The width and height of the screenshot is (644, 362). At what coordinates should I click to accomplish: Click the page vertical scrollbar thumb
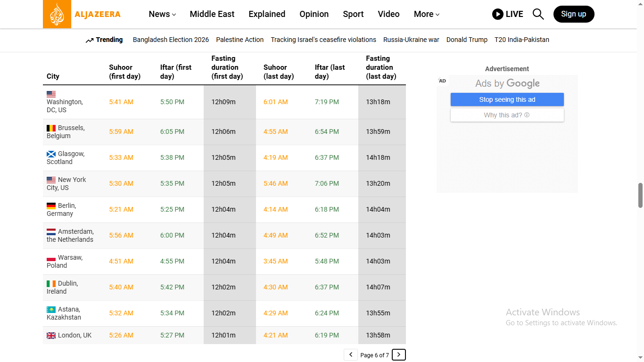tap(640, 195)
